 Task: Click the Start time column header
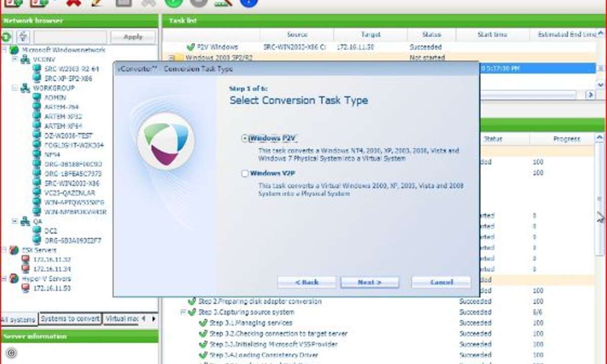tap(492, 34)
